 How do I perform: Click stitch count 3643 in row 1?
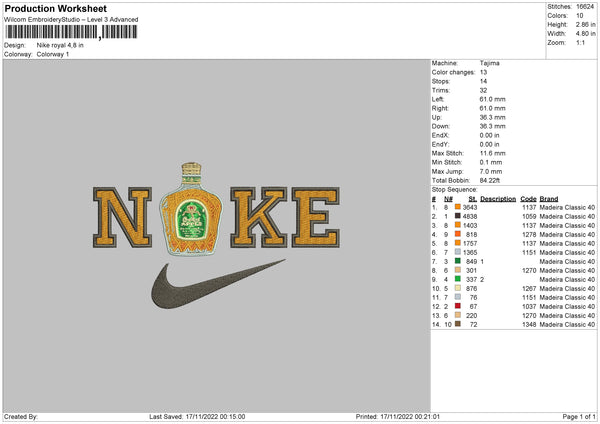[x=470, y=207]
